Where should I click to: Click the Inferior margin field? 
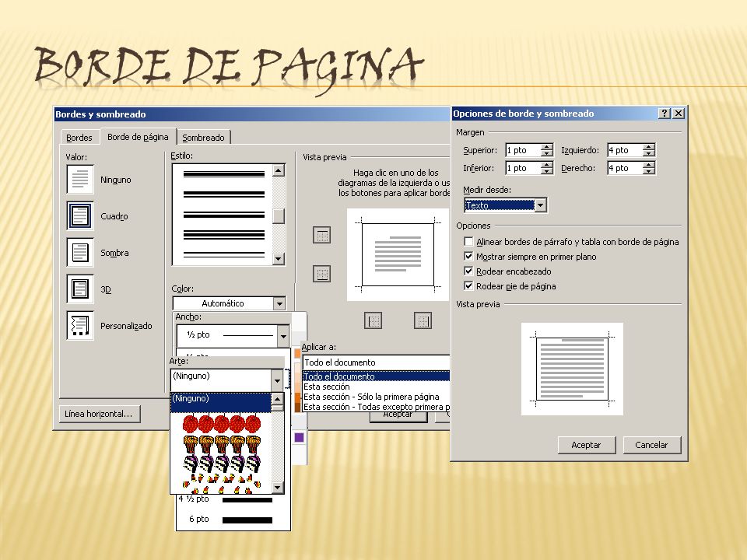523,168
